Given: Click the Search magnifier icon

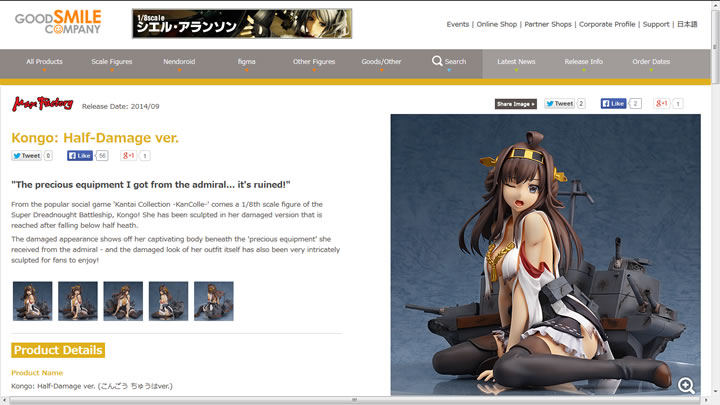Looking at the screenshot, I should point(437,61).
